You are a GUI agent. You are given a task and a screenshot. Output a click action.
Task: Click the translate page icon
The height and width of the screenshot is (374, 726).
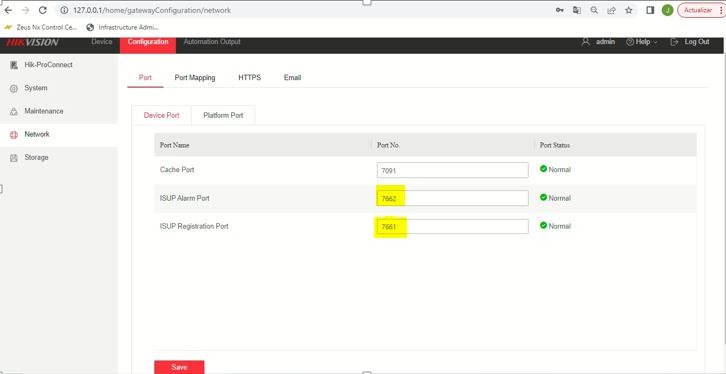click(x=577, y=10)
